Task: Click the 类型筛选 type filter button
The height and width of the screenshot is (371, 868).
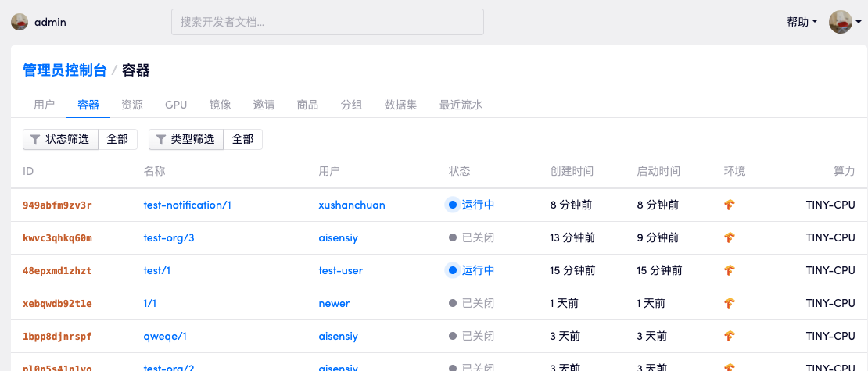Action: click(x=185, y=140)
